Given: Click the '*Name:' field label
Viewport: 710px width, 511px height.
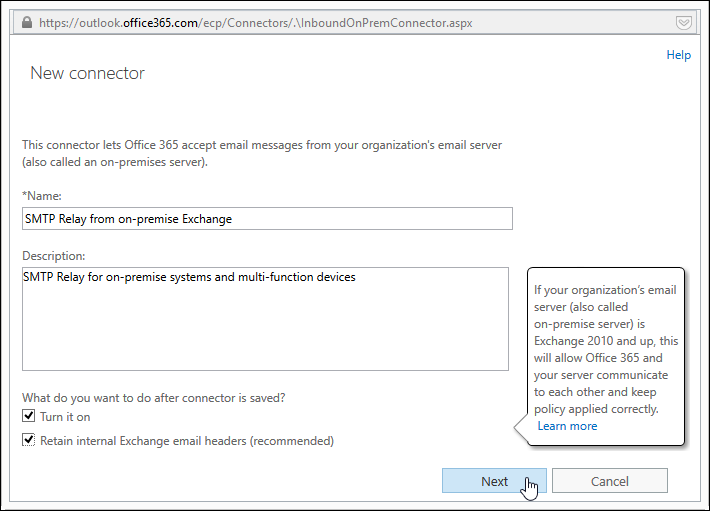Looking at the screenshot, I should click(x=42, y=196).
